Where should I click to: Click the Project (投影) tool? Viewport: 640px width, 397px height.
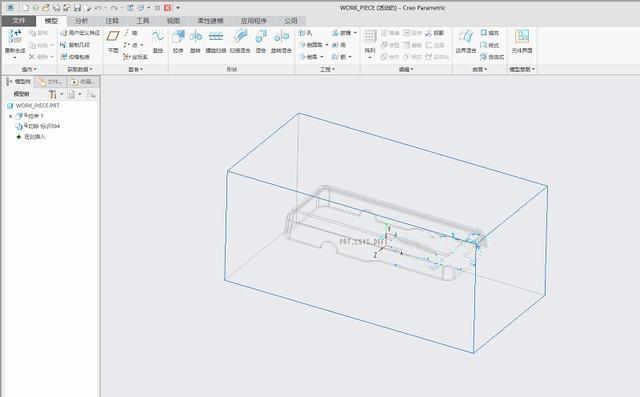(435, 33)
